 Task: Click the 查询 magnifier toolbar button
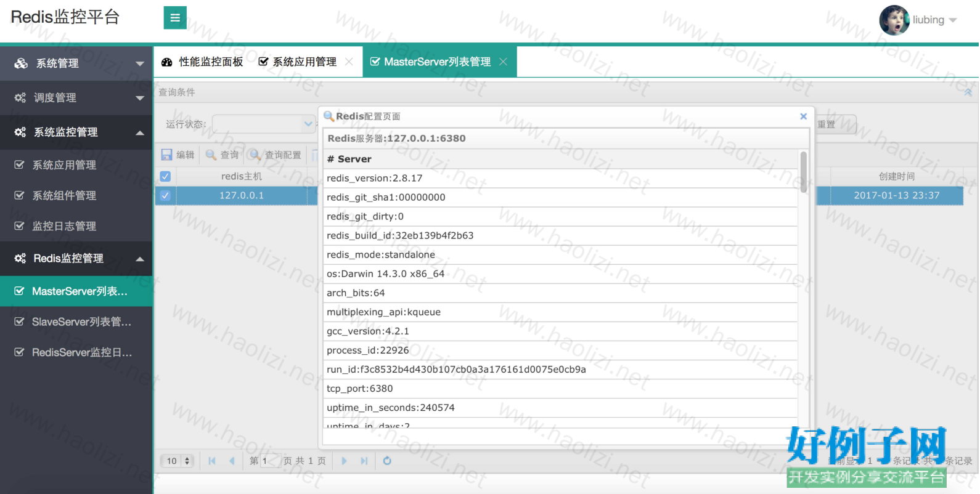(222, 155)
